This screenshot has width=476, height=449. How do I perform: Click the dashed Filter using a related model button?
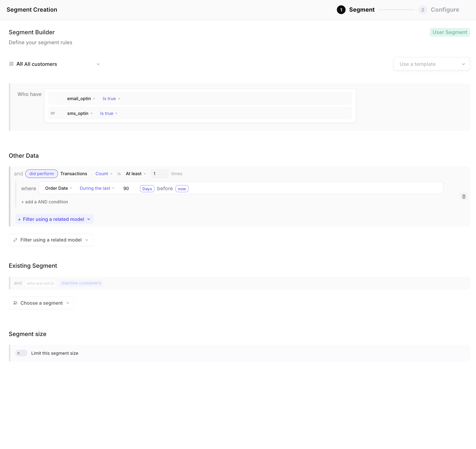coord(51,240)
